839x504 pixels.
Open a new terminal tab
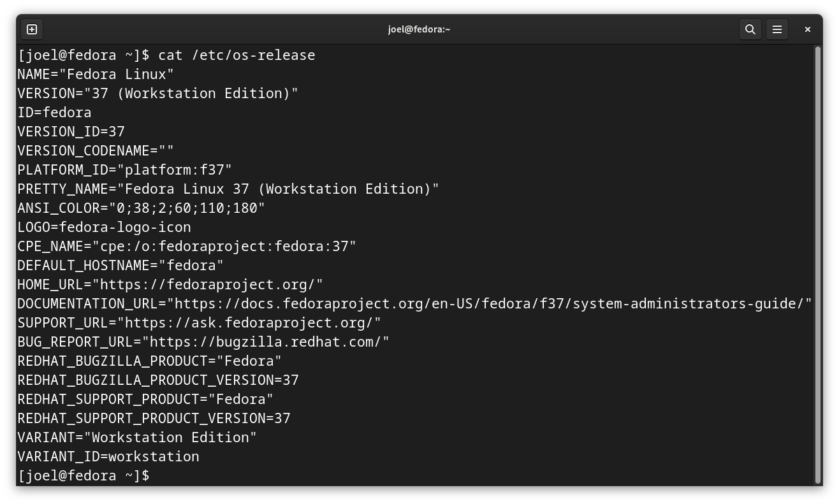click(31, 29)
